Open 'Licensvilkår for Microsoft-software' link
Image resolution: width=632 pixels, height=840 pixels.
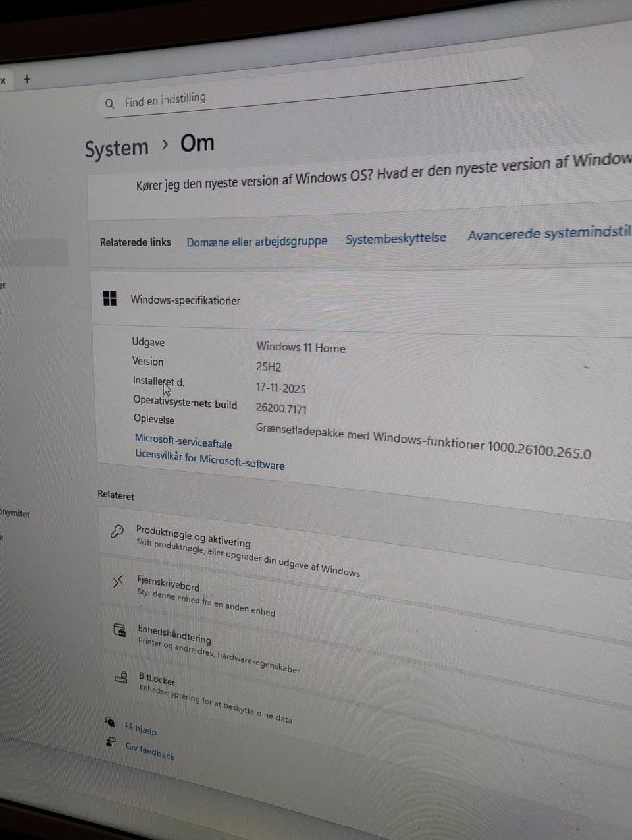(209, 459)
